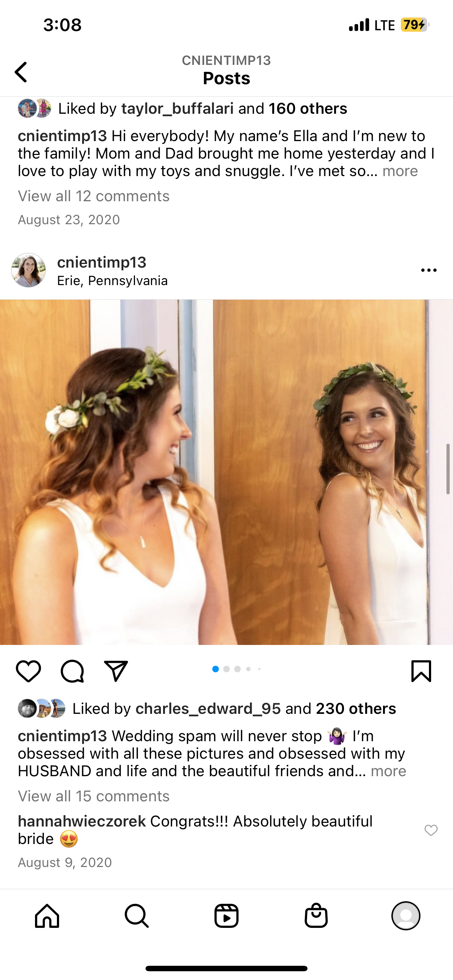This screenshot has width=453, height=980.
Task: Save the post with bookmark icon
Action: 421,671
